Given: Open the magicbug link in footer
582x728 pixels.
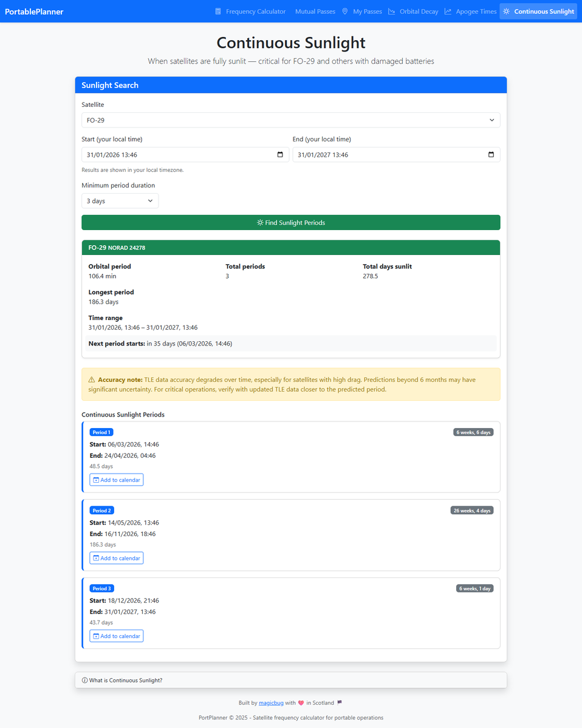Looking at the screenshot, I should coord(271,703).
